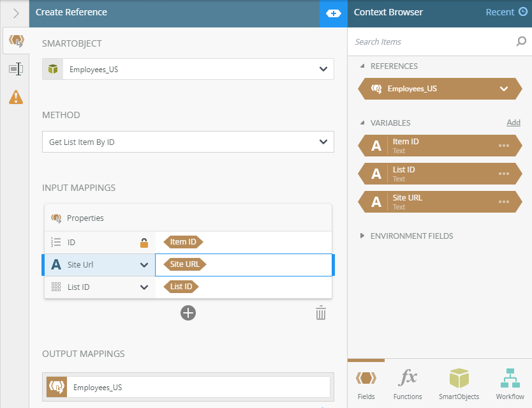Click the search magnifier icon
This screenshot has width=532, height=408.
pyautogui.click(x=521, y=42)
